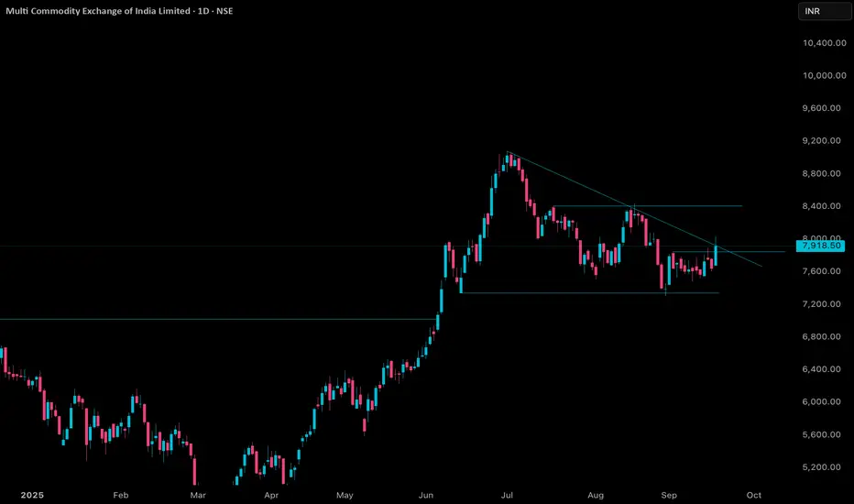
Task: Click the 6,800.00 price axis label
Action: [821, 336]
